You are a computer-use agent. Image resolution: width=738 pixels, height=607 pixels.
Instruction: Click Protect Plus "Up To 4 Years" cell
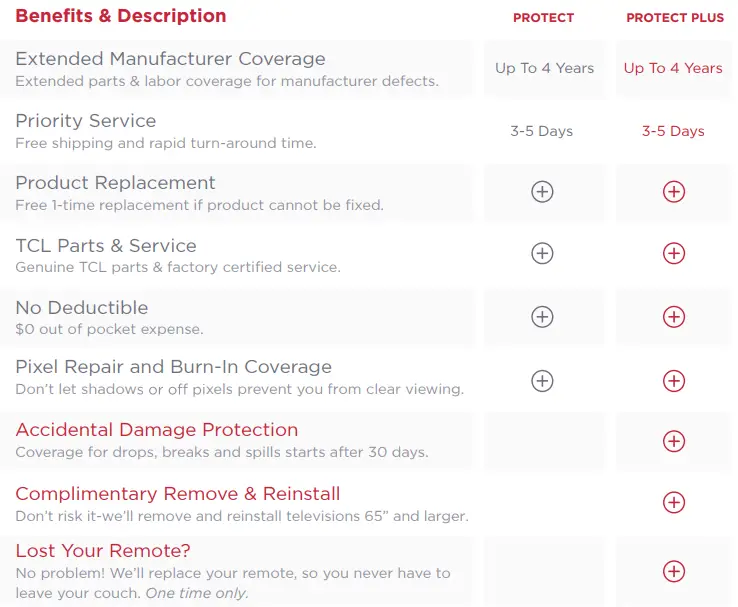tap(673, 68)
